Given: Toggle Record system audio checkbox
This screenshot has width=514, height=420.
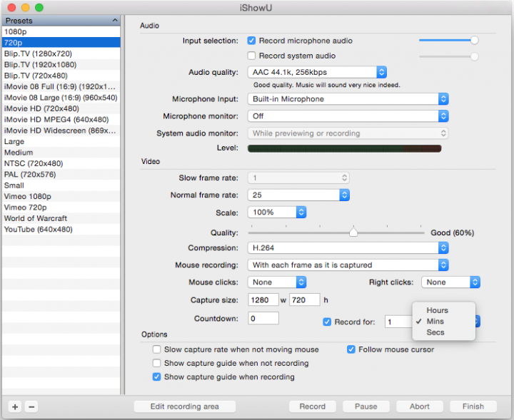Looking at the screenshot, I should click(x=251, y=56).
